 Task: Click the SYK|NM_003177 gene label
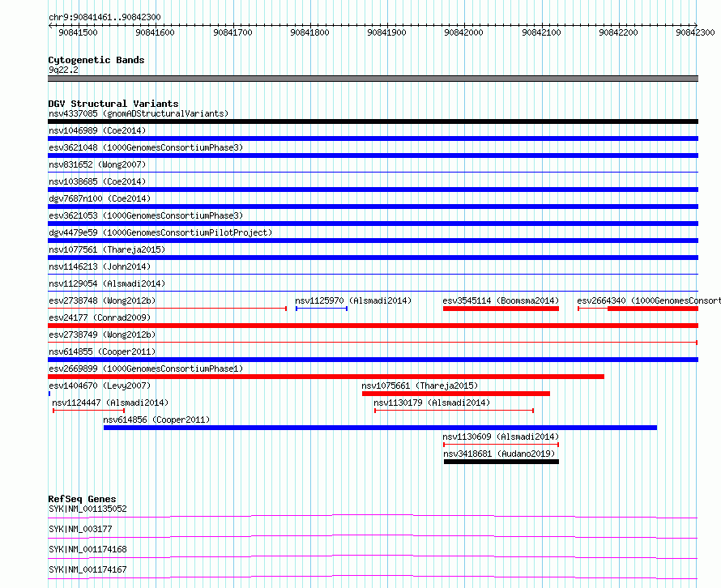(x=80, y=529)
